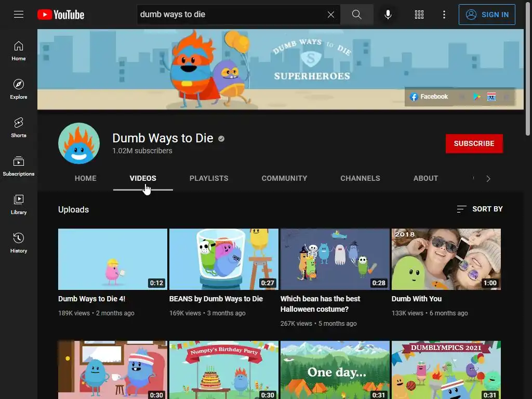Viewport: 532px width, 399px height.
Task: Click '189K views • 2 months ago'
Action: point(96,313)
